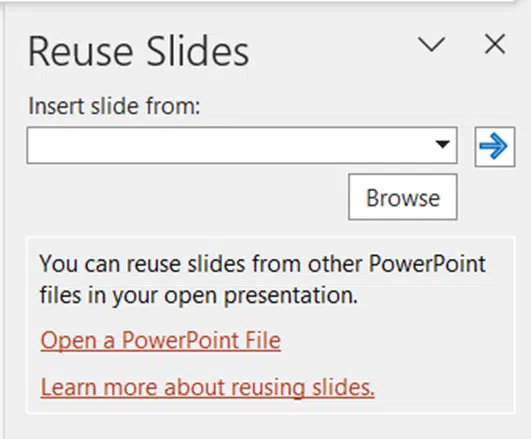
Task: Click 'files in your open presentation' line
Action: [x=198, y=295]
